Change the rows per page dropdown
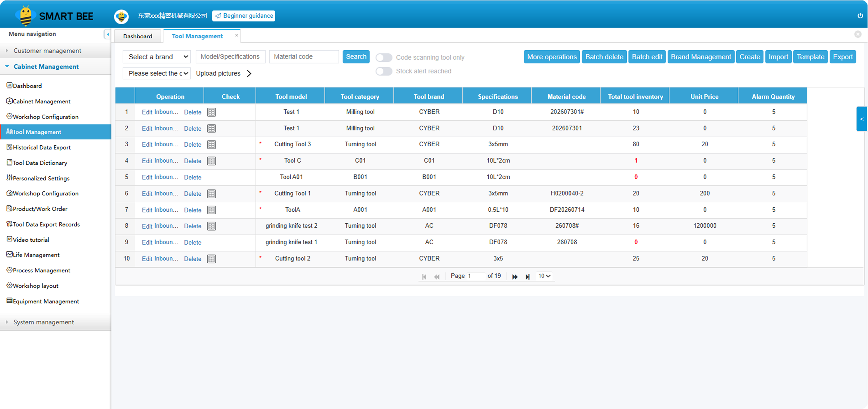This screenshot has width=868, height=409. pyautogui.click(x=544, y=276)
